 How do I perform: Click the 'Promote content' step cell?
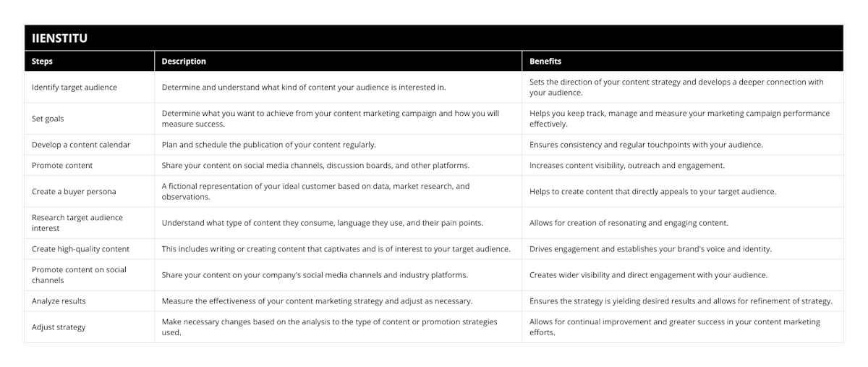[x=62, y=165]
